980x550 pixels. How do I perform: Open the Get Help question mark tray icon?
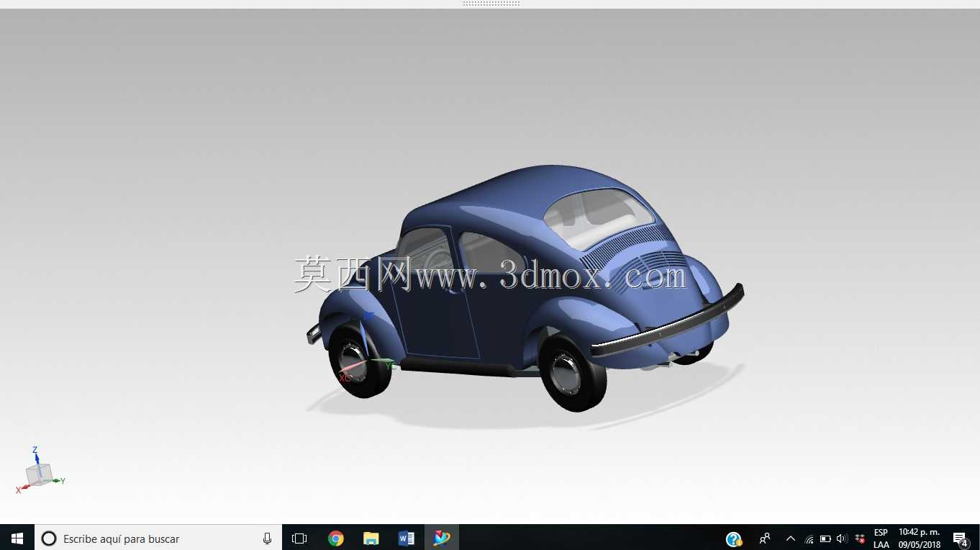coord(733,538)
